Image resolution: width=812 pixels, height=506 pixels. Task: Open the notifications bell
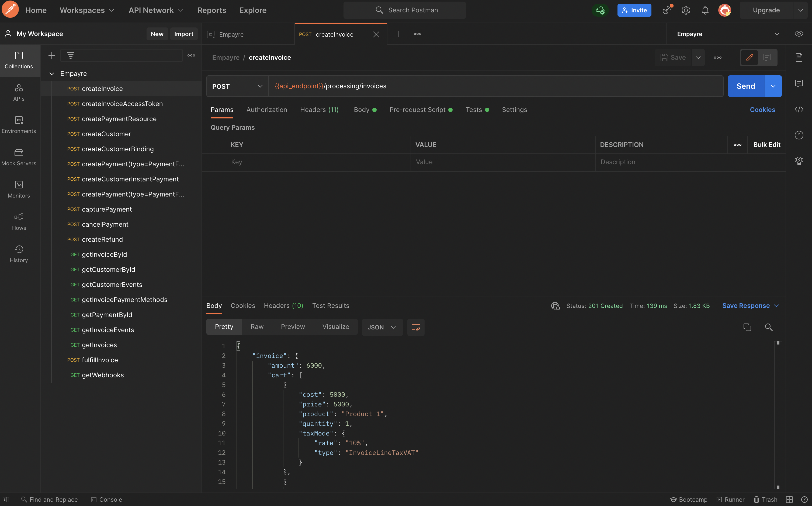(x=705, y=10)
